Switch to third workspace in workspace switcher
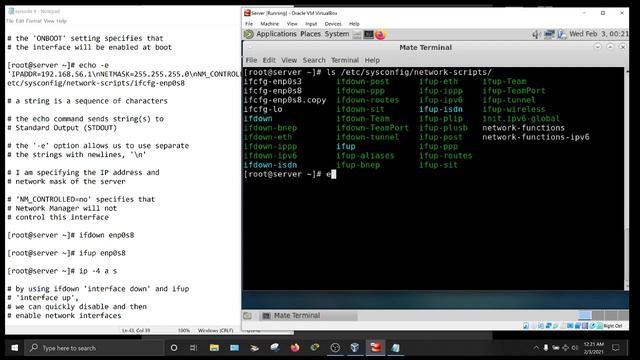 pyautogui.click(x=611, y=315)
